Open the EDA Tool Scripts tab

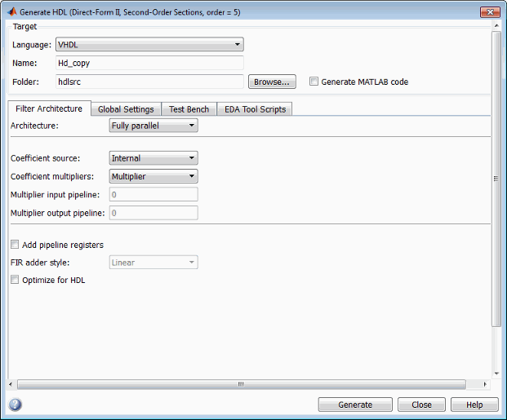tap(255, 109)
